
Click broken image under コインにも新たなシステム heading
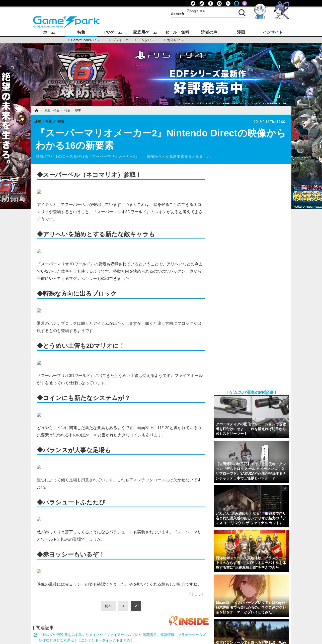point(39,415)
